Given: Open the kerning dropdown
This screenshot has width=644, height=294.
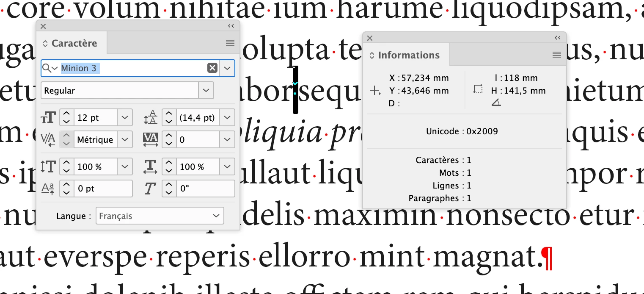Looking at the screenshot, I should [125, 139].
